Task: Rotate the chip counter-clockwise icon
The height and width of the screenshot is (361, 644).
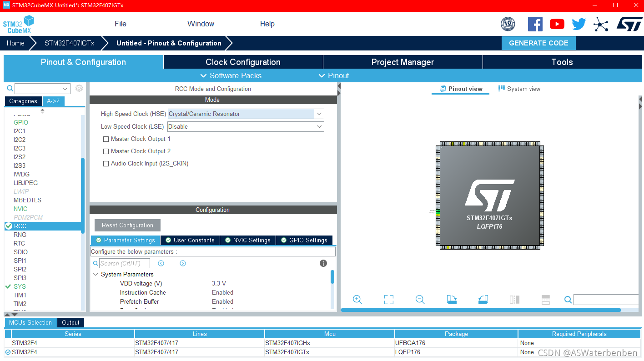Action: [x=483, y=300]
